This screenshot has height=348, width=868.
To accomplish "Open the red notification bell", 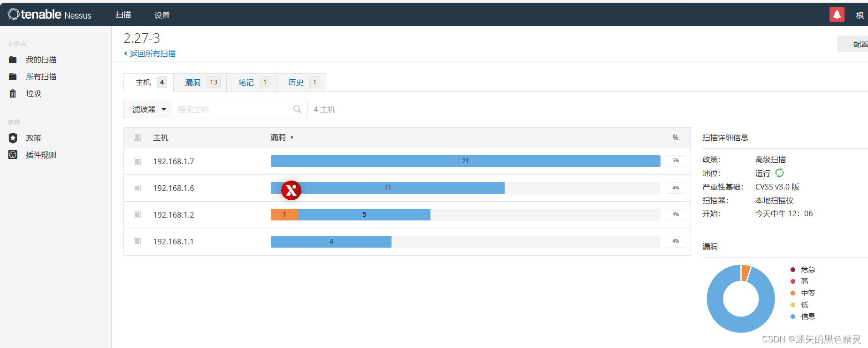I will pos(837,15).
